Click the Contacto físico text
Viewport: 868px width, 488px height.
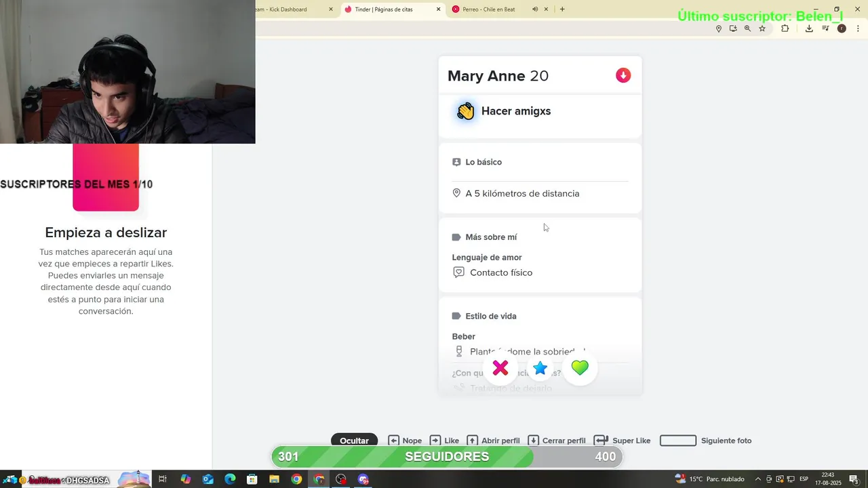coord(501,272)
